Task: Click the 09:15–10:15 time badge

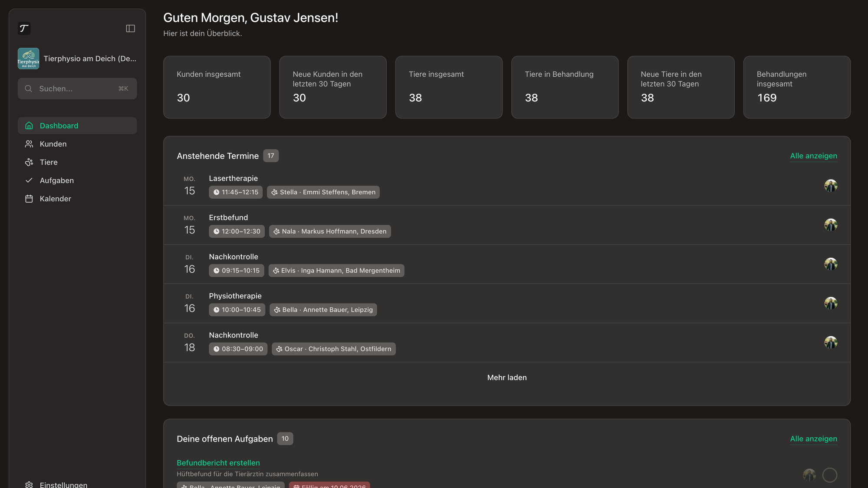Action: pyautogui.click(x=236, y=271)
